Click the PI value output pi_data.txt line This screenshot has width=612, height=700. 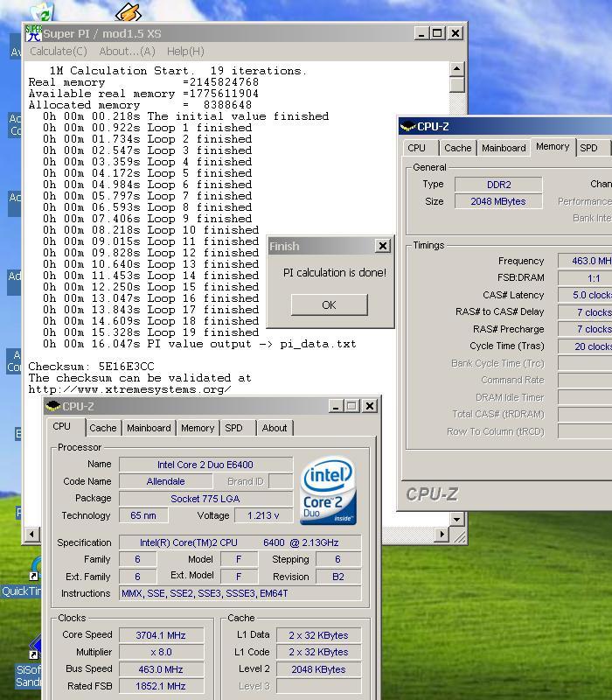(199, 344)
